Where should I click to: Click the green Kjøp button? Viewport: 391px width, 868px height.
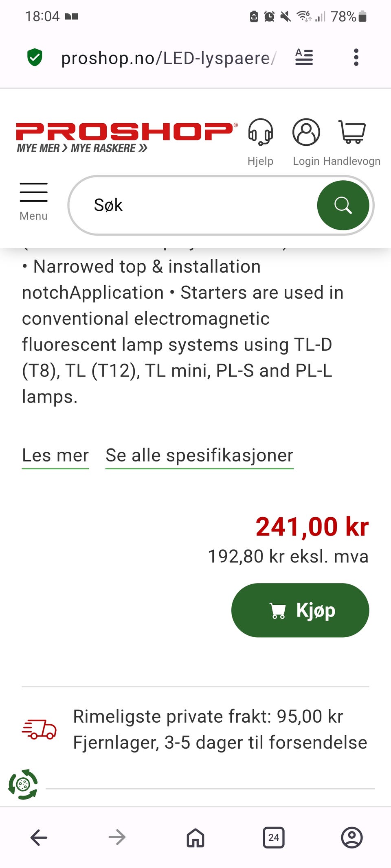(x=300, y=610)
